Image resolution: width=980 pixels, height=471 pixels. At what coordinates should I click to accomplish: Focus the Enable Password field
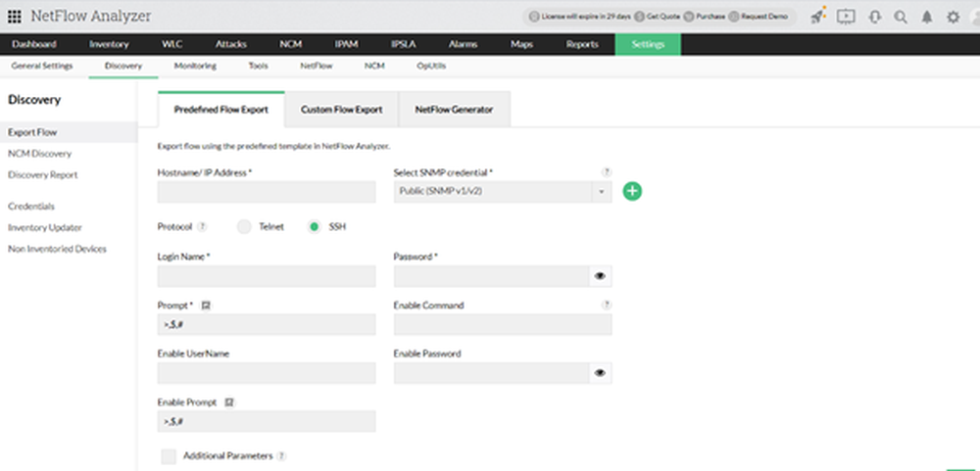491,373
